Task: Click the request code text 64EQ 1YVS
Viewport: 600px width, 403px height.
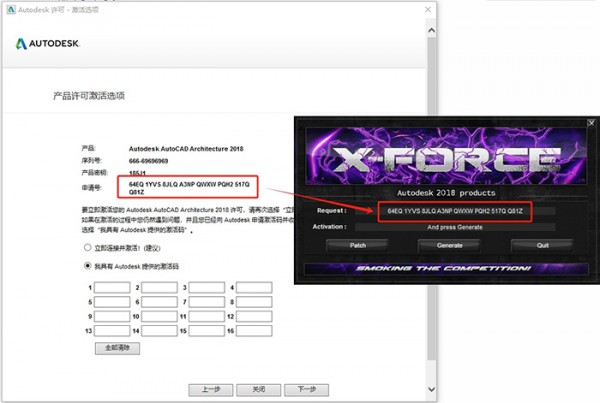Action: click(189, 188)
